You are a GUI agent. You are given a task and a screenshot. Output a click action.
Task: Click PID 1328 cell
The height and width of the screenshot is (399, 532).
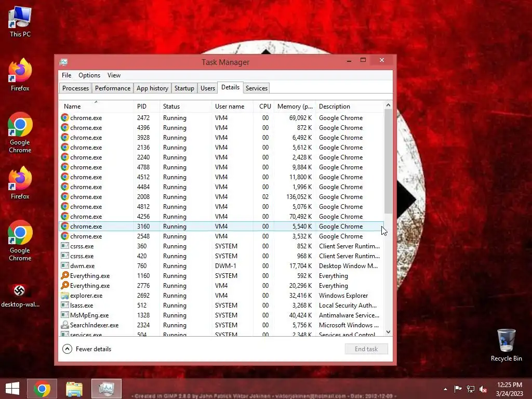[x=143, y=315]
